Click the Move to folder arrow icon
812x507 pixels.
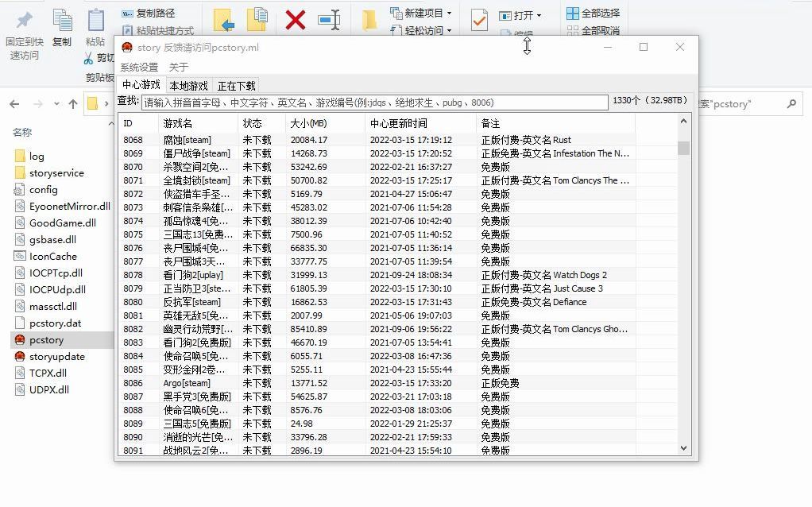[x=224, y=21]
